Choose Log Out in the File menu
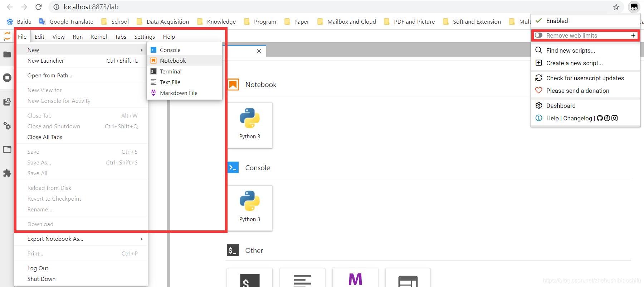 click(81, 268)
